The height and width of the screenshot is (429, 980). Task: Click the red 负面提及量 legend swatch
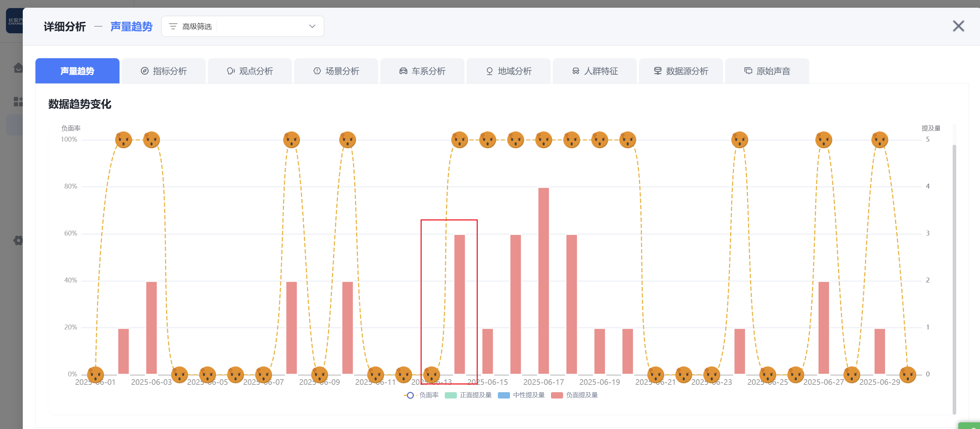point(557,395)
